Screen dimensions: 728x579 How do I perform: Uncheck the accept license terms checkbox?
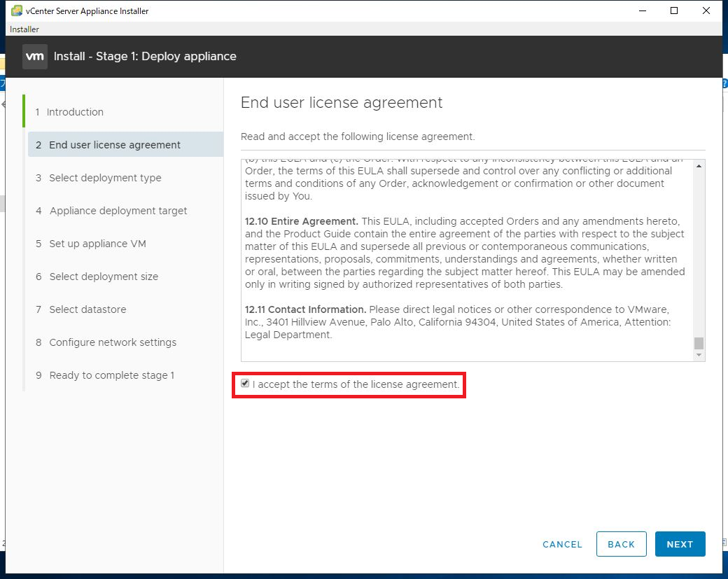[x=245, y=384]
